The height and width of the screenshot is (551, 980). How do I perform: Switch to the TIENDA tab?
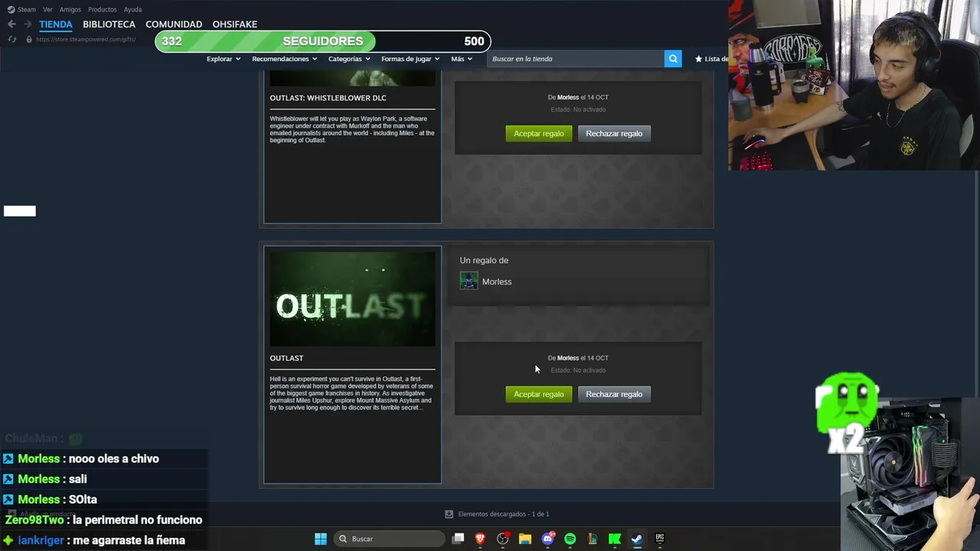point(56,24)
